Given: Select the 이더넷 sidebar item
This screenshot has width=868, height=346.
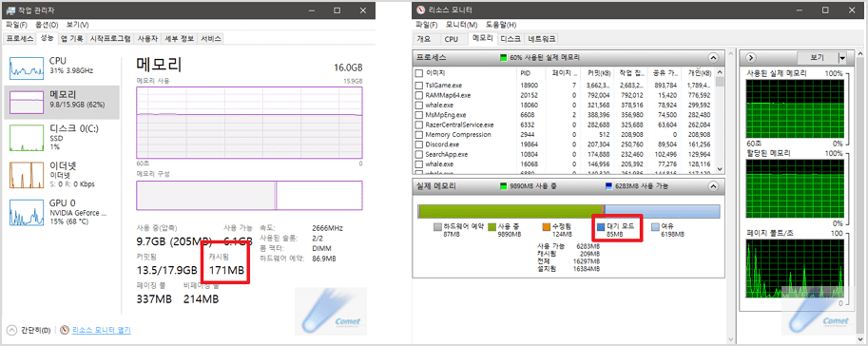Looking at the screenshot, I should (x=62, y=174).
